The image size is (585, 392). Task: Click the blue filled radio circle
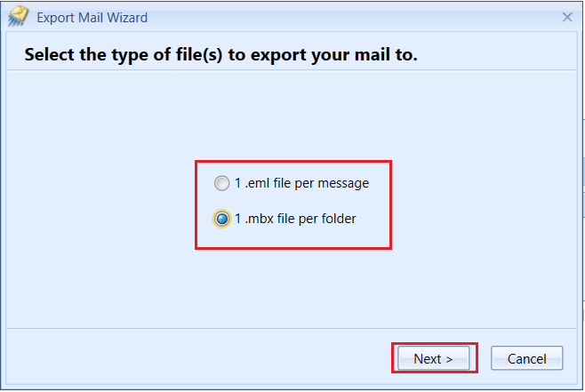coord(221,219)
